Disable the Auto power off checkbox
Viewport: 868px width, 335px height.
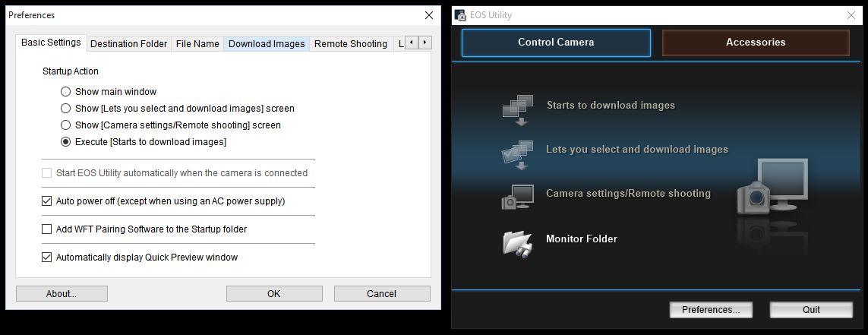coord(47,201)
